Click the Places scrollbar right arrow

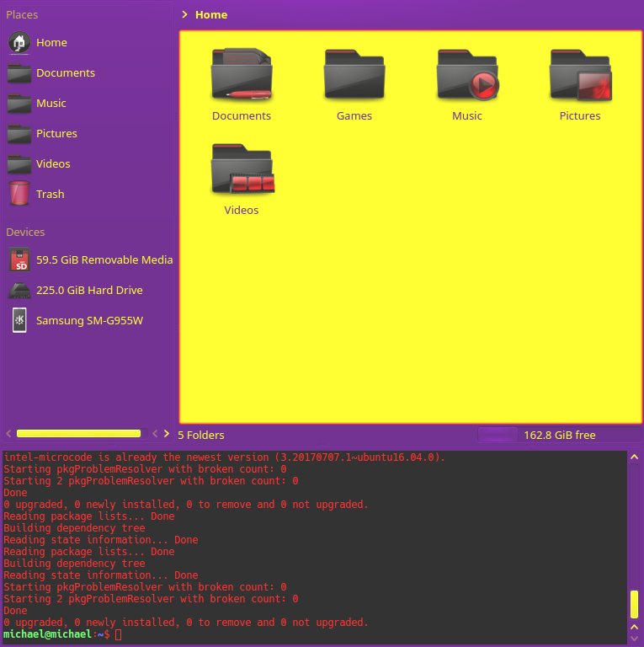(x=167, y=433)
